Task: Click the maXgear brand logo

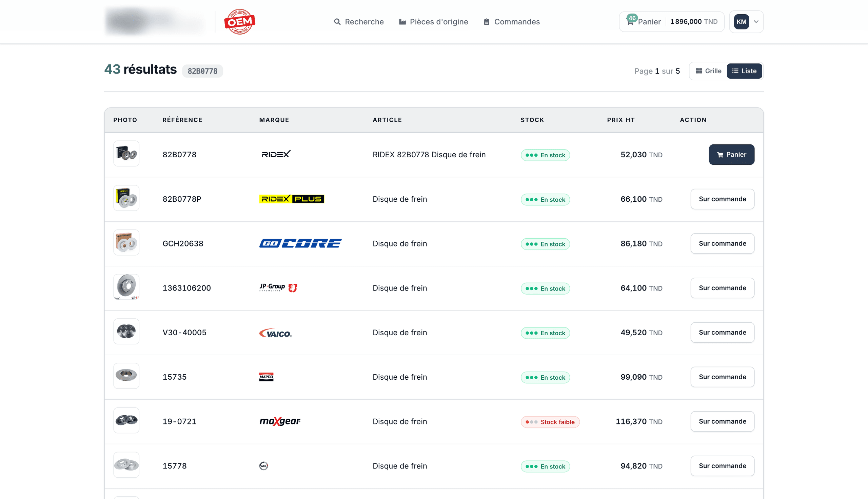Action: (280, 421)
